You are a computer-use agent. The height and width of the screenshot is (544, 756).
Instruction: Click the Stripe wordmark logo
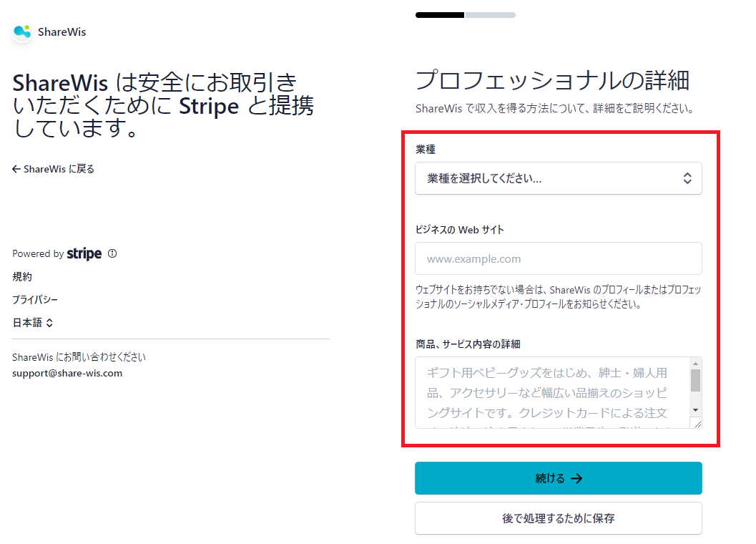click(84, 253)
